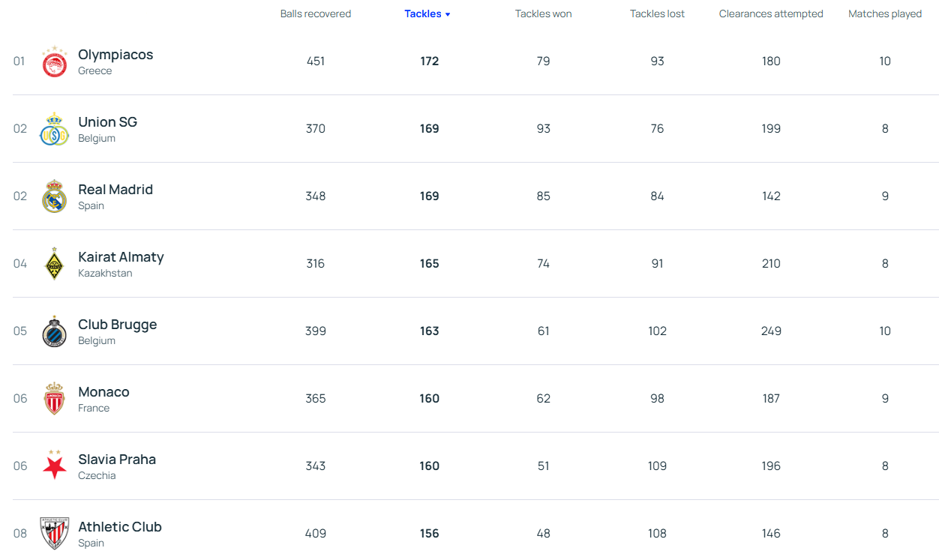Sort by Clearances attempted header

tap(770, 14)
